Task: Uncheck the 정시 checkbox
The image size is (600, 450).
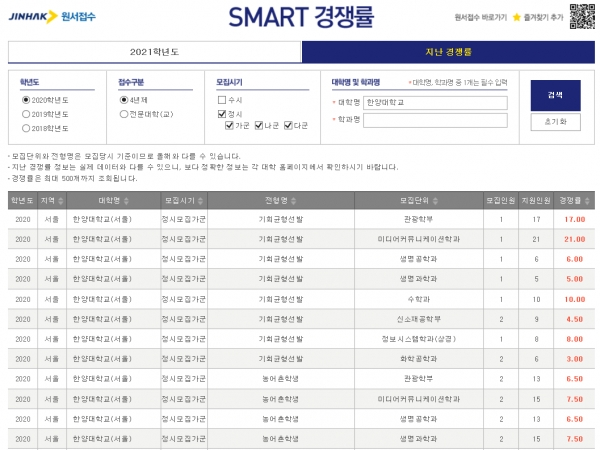Action: (x=222, y=114)
